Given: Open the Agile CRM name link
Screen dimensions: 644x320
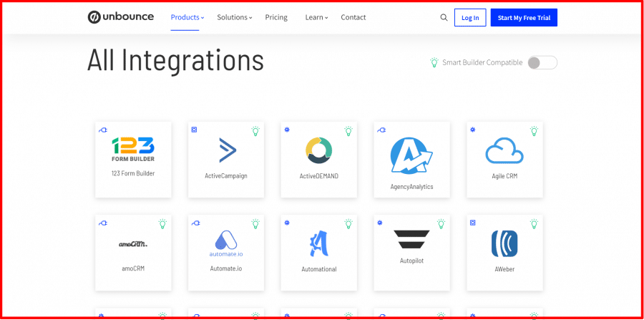Looking at the screenshot, I should (504, 176).
